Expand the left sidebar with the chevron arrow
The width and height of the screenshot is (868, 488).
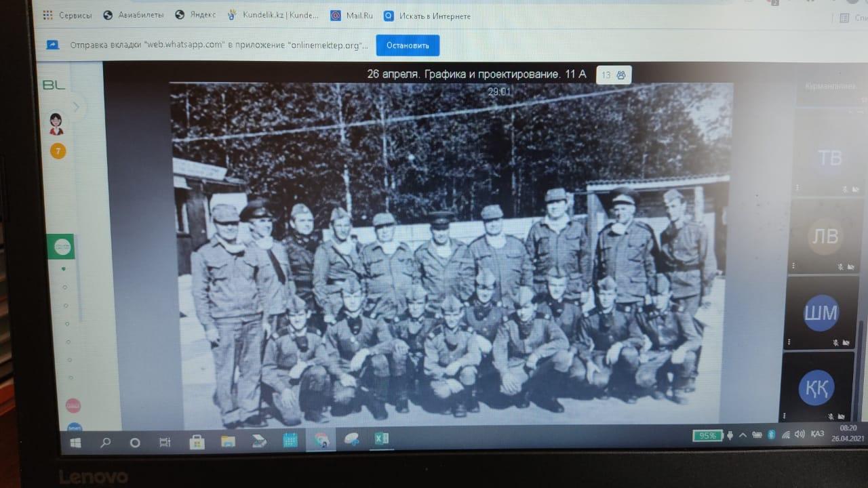point(76,106)
